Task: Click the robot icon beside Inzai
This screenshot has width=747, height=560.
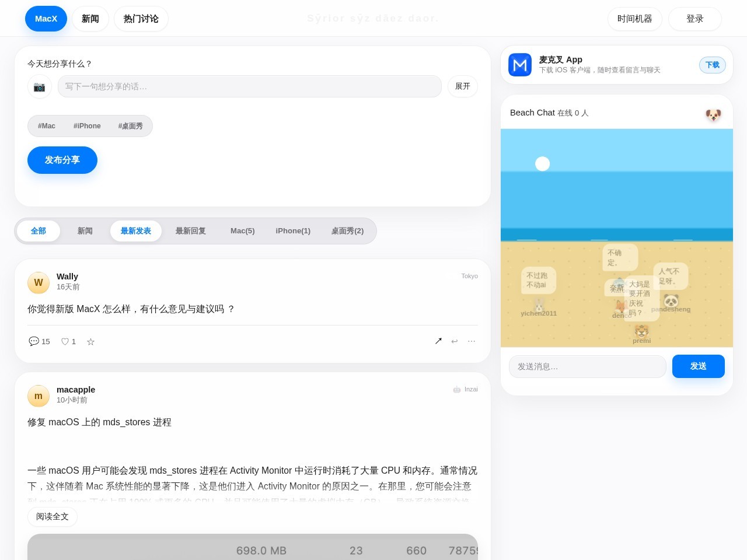Action: pos(457,390)
